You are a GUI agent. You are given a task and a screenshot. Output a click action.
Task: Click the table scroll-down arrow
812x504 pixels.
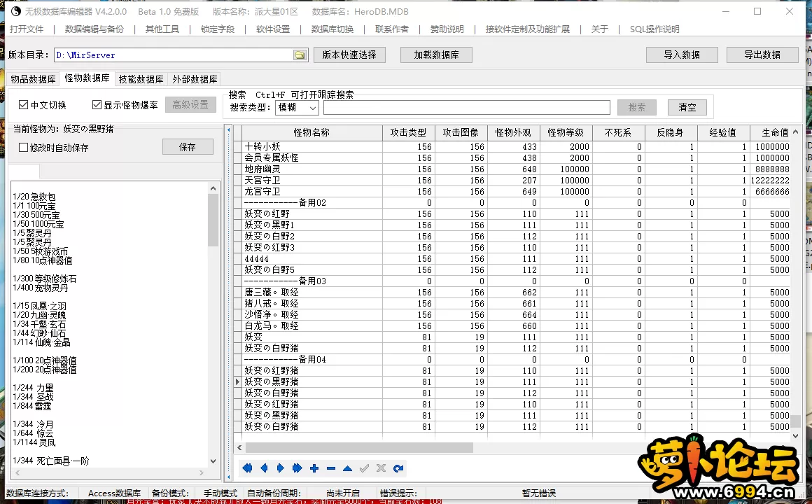coord(795,436)
